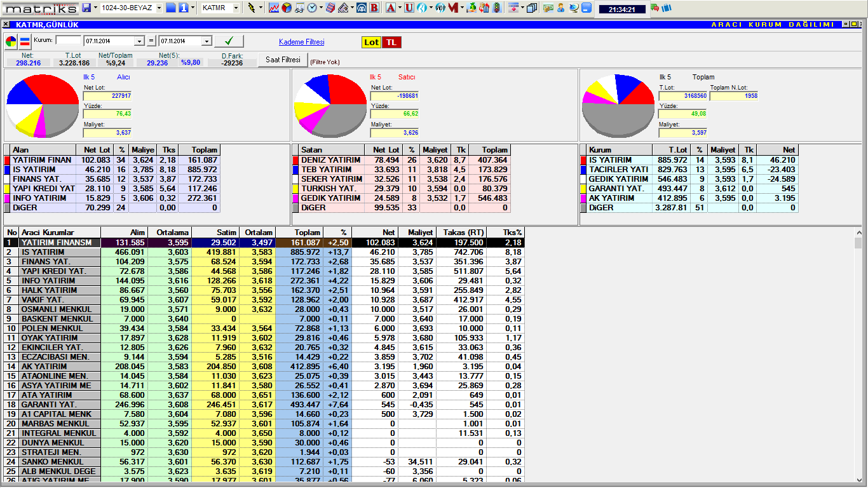Toggle the equals sign date-link button
Screen dimensions: 868x488
pos(151,41)
